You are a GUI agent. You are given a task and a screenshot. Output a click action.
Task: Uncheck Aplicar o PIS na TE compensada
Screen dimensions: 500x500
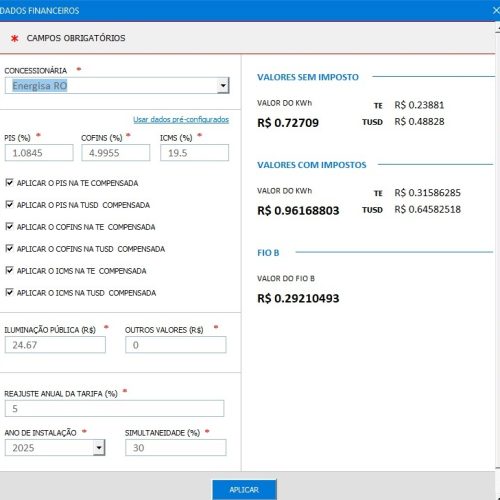[9, 183]
